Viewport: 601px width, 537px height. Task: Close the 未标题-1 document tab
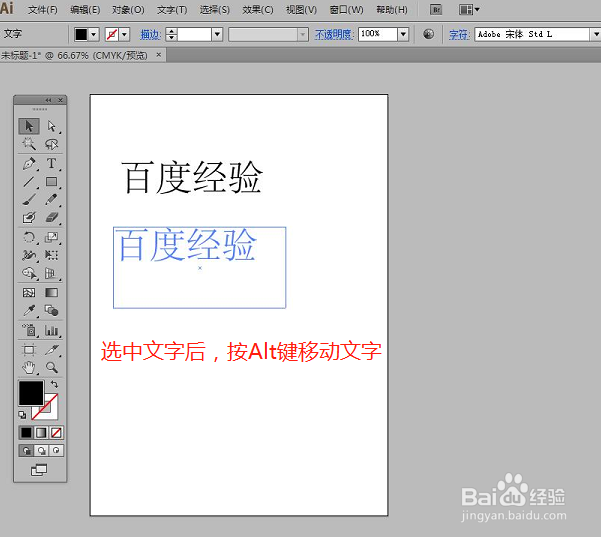[159, 55]
